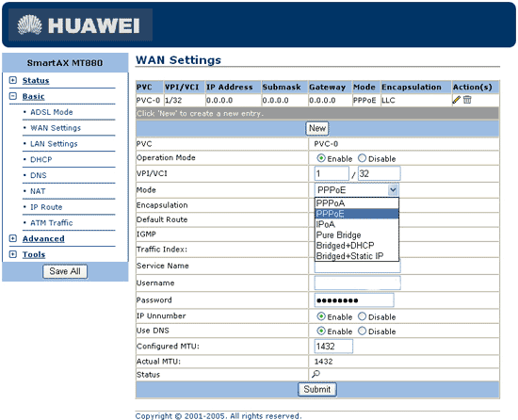Image resolution: width=518 pixels, height=420 pixels.
Task: Expand the Status section plus icon
Action: click(13, 80)
